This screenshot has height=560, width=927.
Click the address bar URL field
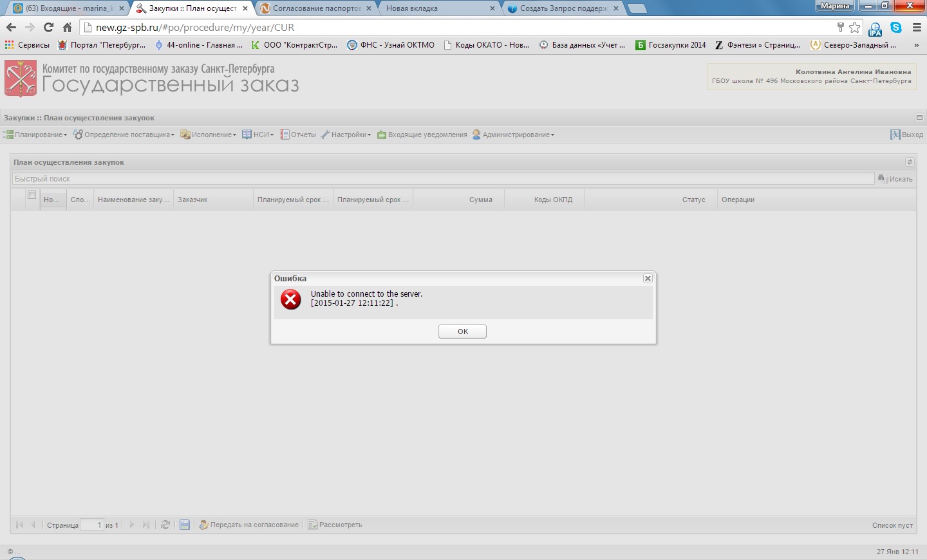coord(457,27)
